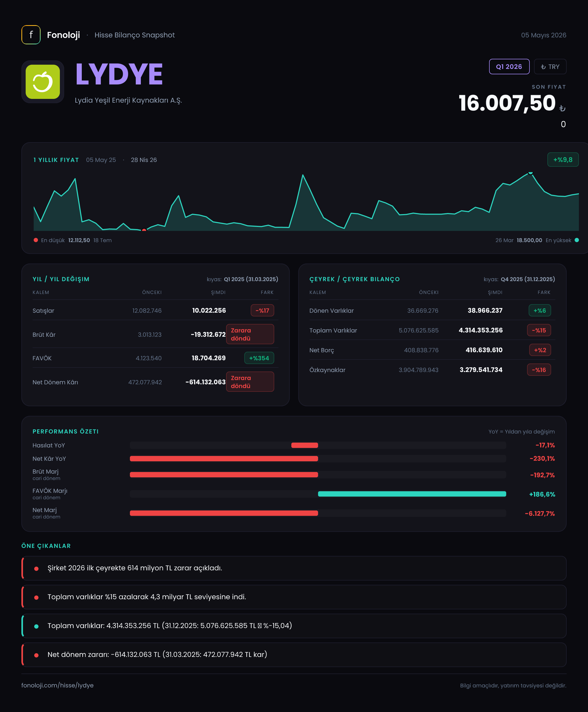
Task: Click the Satışlar current value 10.022.256
Action: tap(209, 310)
